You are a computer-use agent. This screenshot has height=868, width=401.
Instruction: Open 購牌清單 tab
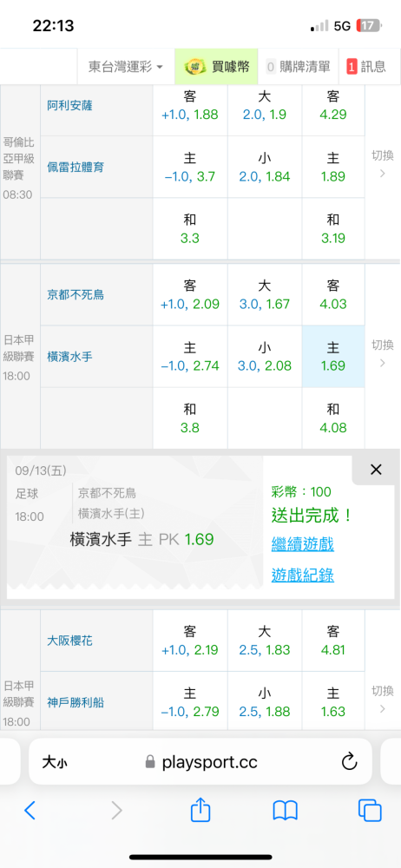click(298, 67)
